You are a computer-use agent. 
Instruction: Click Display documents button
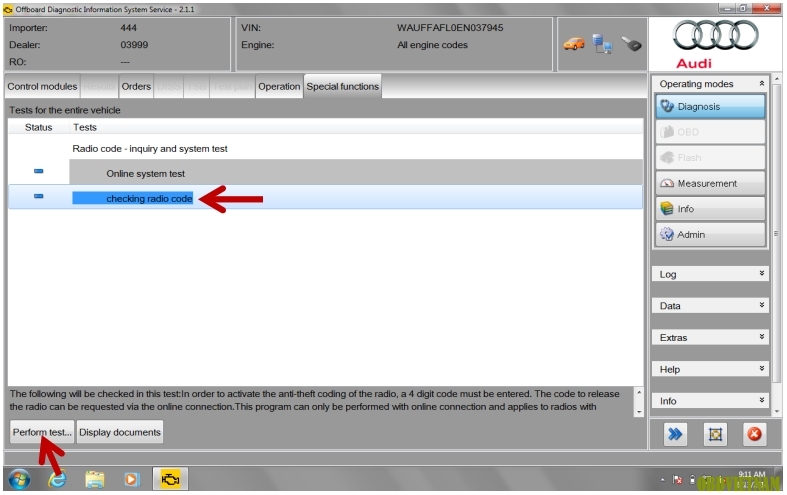(x=120, y=432)
